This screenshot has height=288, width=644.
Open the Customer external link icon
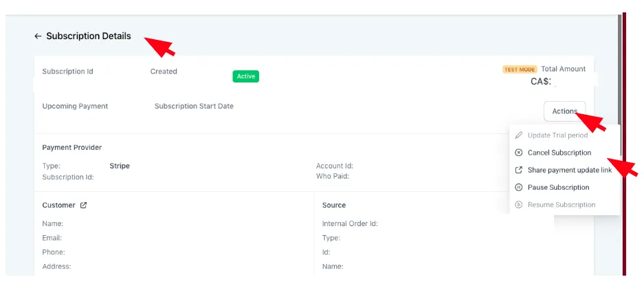click(83, 206)
